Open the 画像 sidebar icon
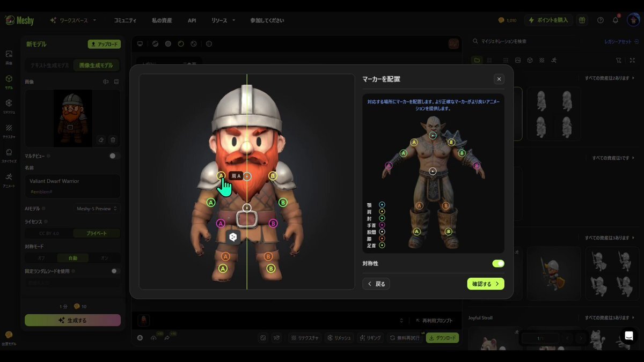The width and height of the screenshot is (644, 362). (9, 57)
